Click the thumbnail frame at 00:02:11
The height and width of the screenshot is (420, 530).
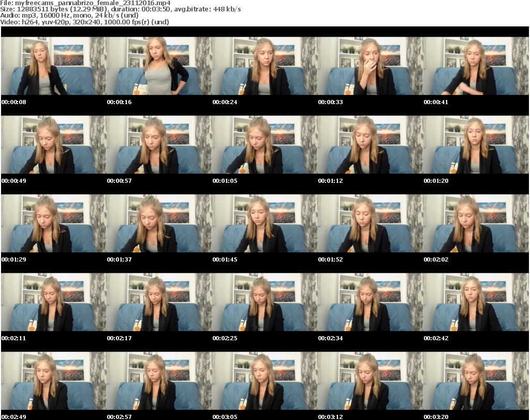click(54, 302)
